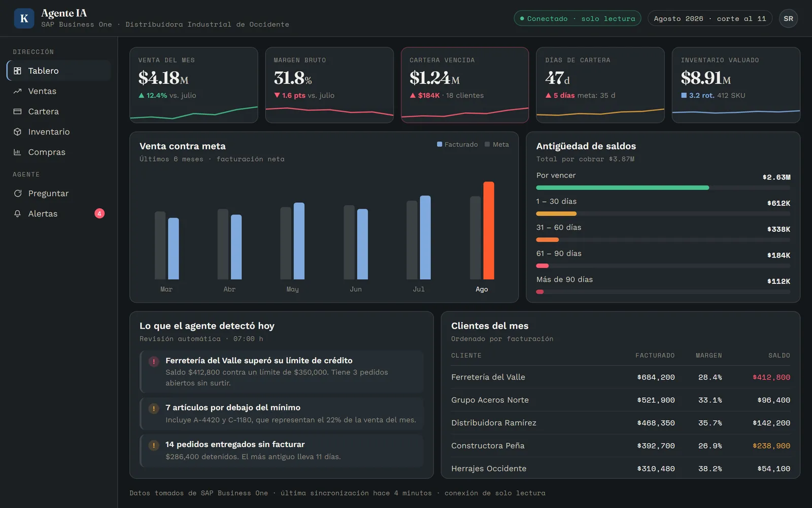This screenshot has width=812, height=508.
Task: Open the 7 artículos por debajo alert
Action: pyautogui.click(x=282, y=414)
